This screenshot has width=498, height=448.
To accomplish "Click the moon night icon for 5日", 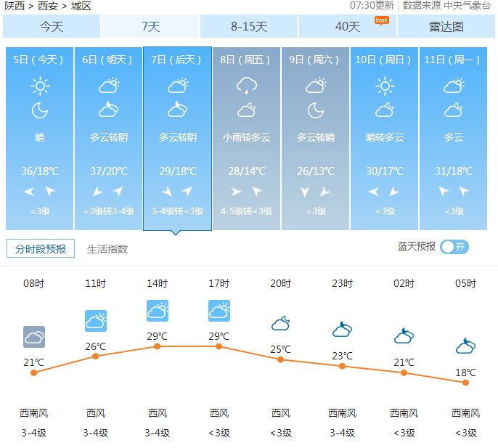I will click(40, 110).
